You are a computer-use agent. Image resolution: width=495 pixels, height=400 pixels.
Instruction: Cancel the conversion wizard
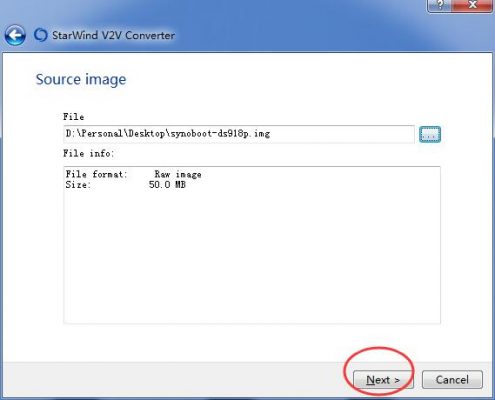tap(452, 380)
